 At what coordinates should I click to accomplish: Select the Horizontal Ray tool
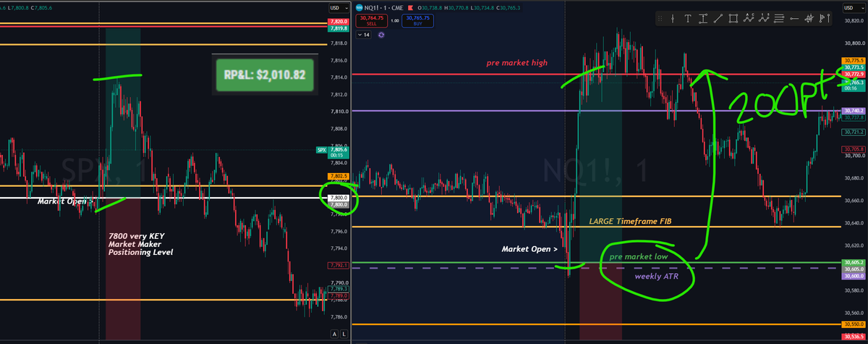click(794, 19)
